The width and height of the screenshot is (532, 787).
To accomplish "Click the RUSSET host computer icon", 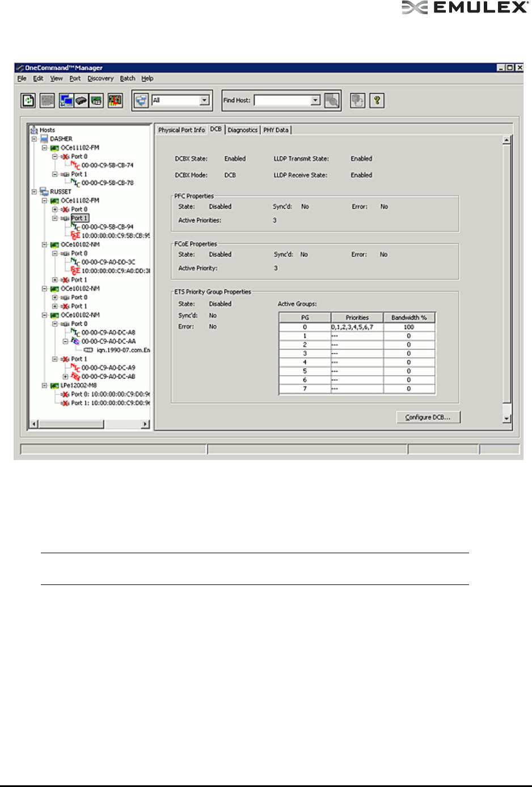I will (x=44, y=192).
